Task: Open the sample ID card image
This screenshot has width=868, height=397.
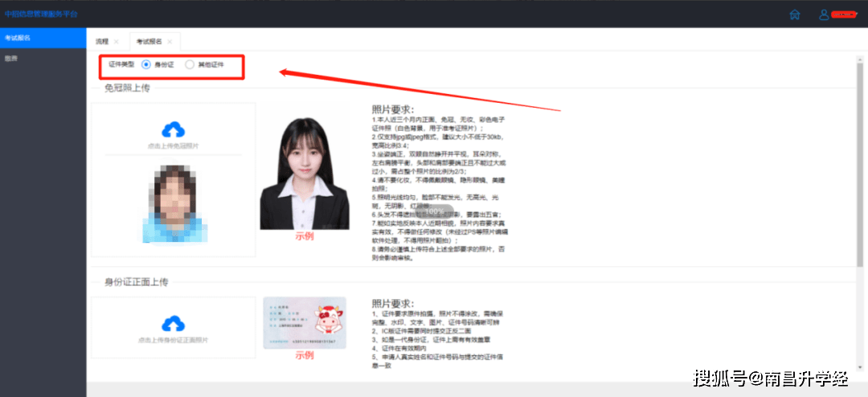Action: 305,323
